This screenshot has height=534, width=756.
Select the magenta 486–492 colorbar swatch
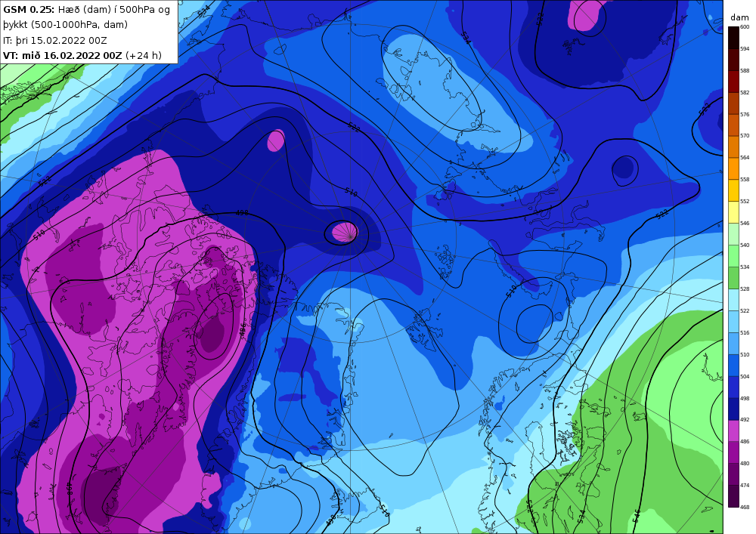tap(733, 431)
